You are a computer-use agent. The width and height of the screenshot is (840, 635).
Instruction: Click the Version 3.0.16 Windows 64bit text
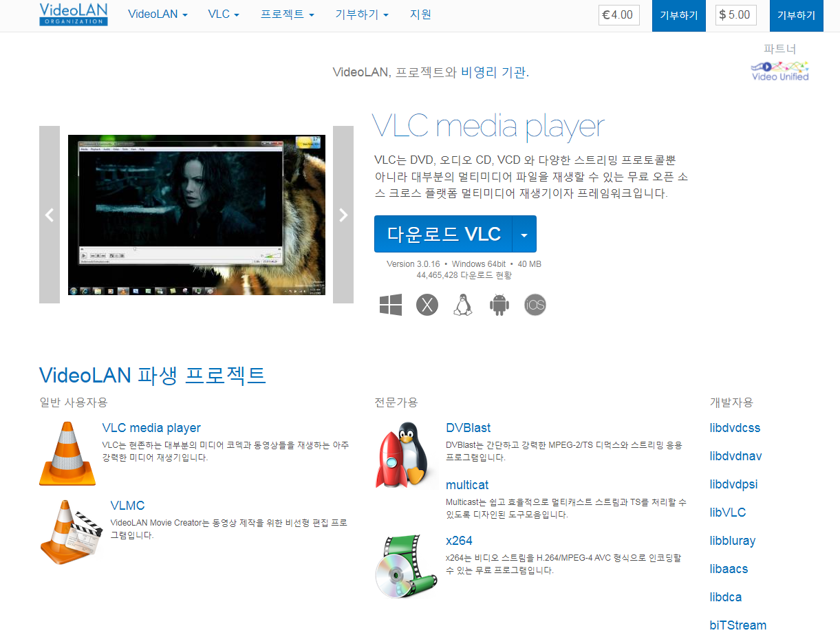pyautogui.click(x=464, y=264)
